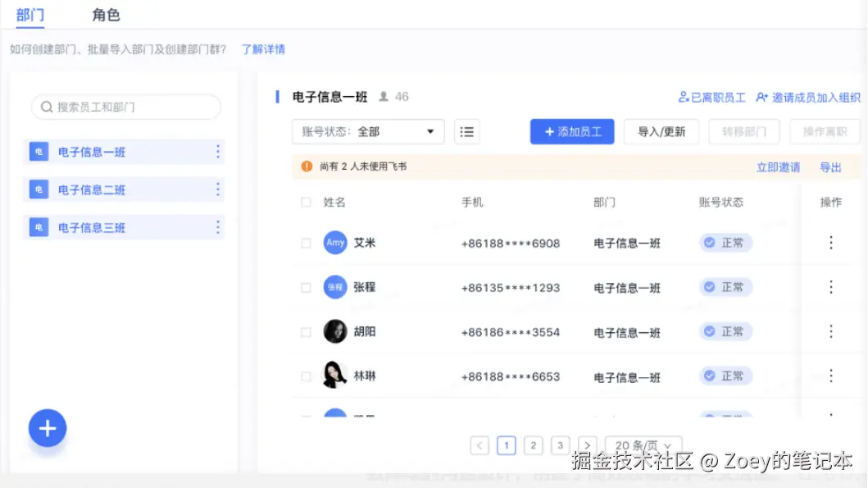Switch to the 部门 tab
This screenshot has width=868, height=488.
tap(30, 15)
